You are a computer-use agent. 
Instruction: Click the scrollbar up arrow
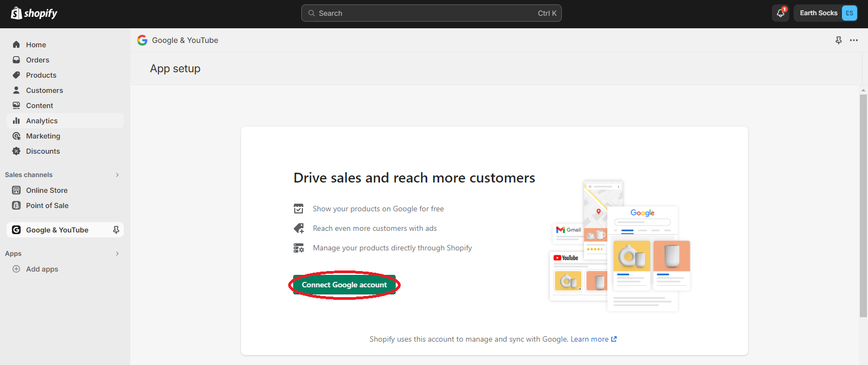(863, 90)
